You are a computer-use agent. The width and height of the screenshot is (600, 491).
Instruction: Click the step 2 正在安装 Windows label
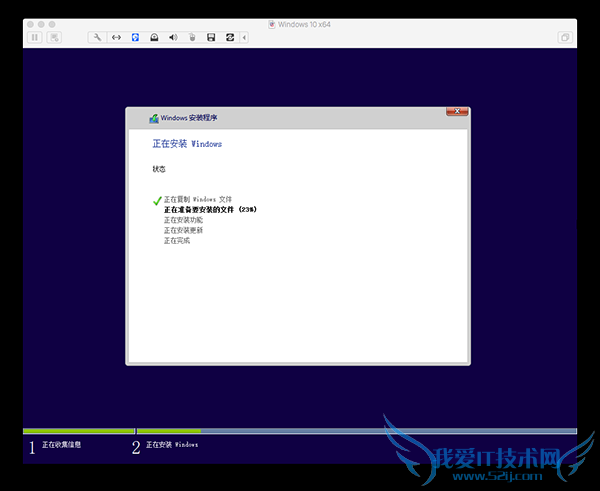(x=172, y=444)
